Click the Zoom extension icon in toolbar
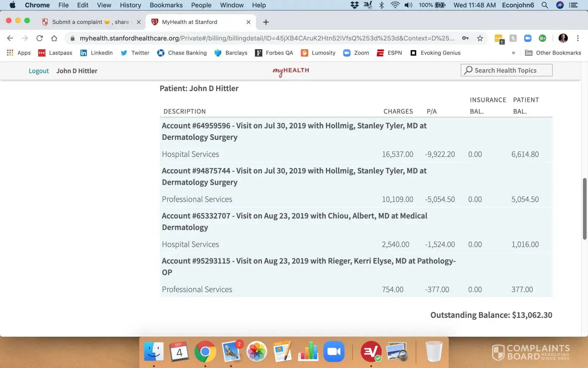588x368 pixels. [528, 38]
